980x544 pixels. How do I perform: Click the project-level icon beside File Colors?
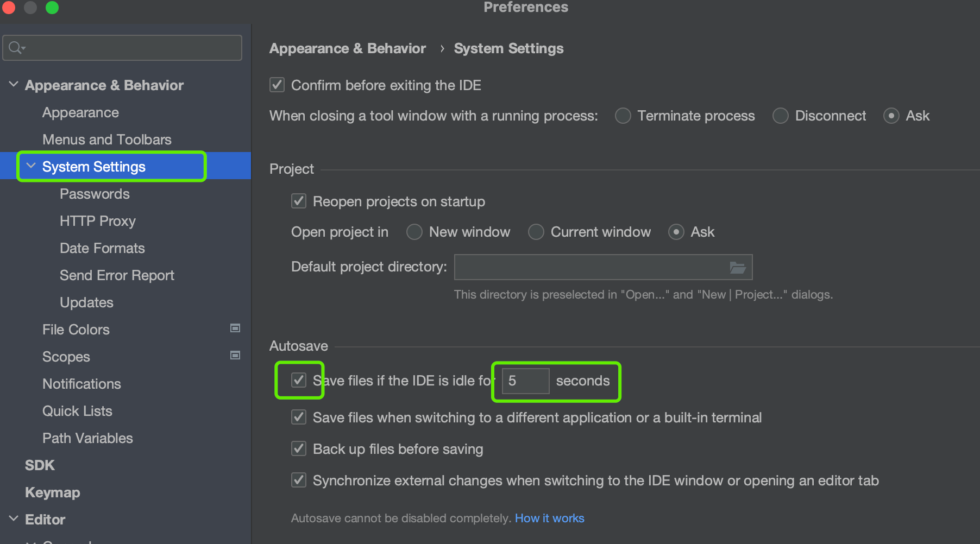point(235,328)
